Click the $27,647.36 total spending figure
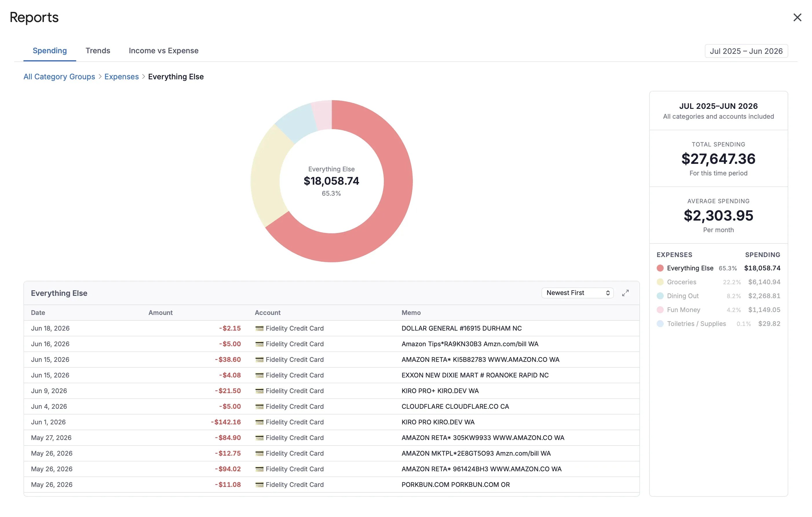The image size is (812, 517). pyautogui.click(x=718, y=159)
